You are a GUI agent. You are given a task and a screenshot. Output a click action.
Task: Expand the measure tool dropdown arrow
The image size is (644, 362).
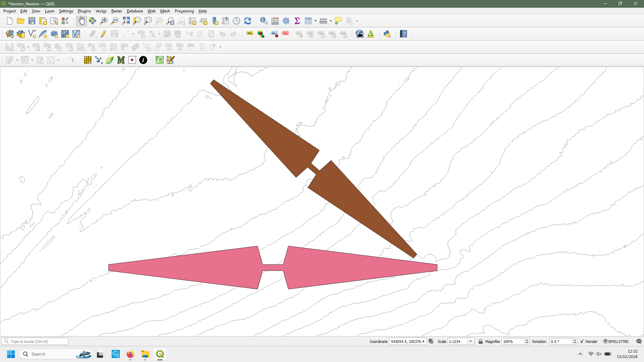click(331, 21)
